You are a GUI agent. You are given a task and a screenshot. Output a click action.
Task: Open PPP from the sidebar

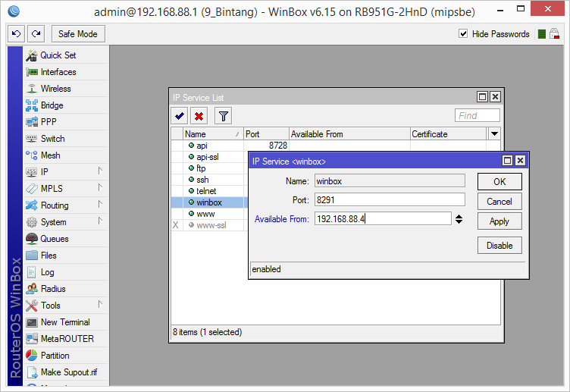tap(67, 122)
